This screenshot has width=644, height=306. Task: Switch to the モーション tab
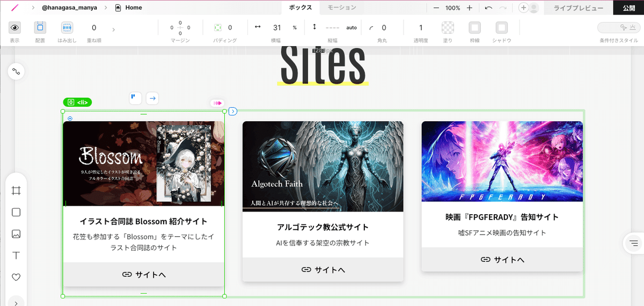(x=342, y=8)
